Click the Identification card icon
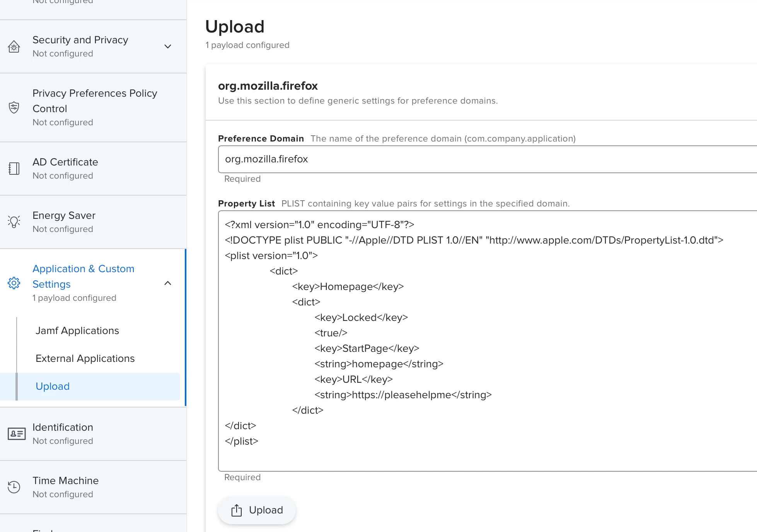 coord(17,434)
